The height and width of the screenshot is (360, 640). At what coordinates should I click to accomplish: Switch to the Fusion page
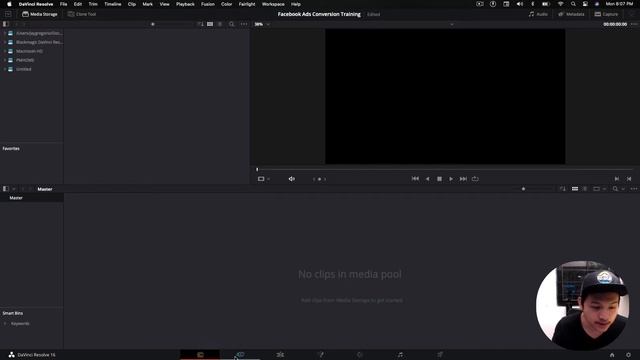tap(320, 355)
